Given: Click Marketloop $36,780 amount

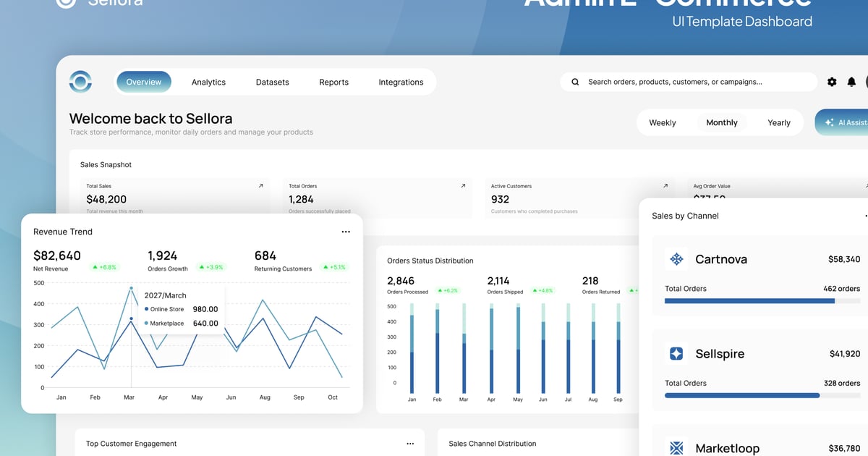Looking at the screenshot, I should 845,449.
